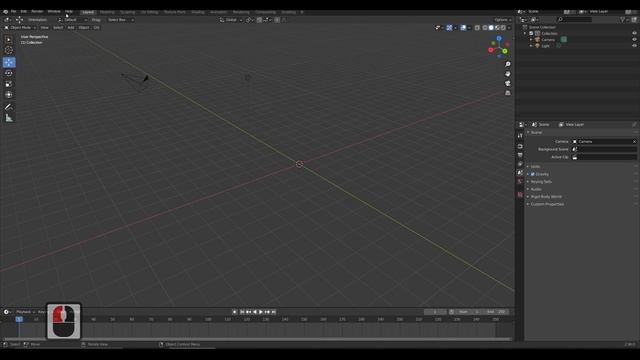Viewport: 640px width, 360px height.
Task: Click the red X axis on navigation gizmo
Action: tap(491, 50)
